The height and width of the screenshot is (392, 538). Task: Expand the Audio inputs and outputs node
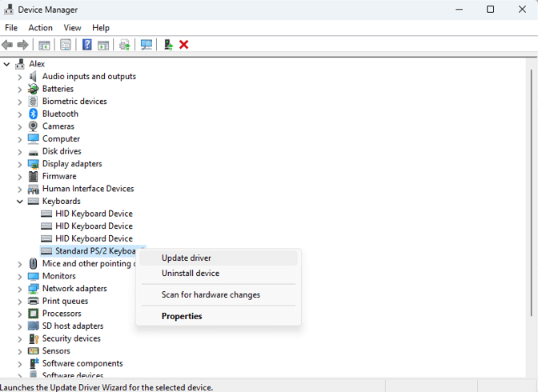click(20, 77)
